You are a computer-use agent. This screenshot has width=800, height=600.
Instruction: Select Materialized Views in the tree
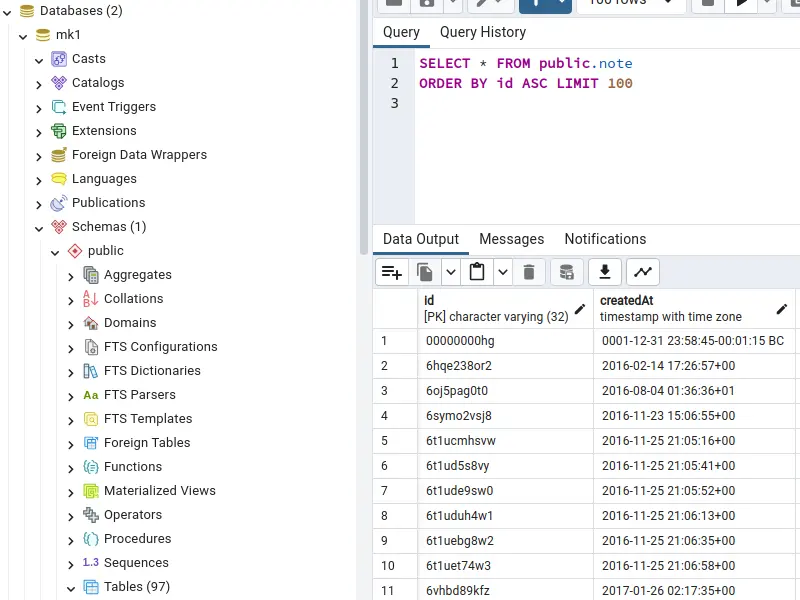[159, 491]
